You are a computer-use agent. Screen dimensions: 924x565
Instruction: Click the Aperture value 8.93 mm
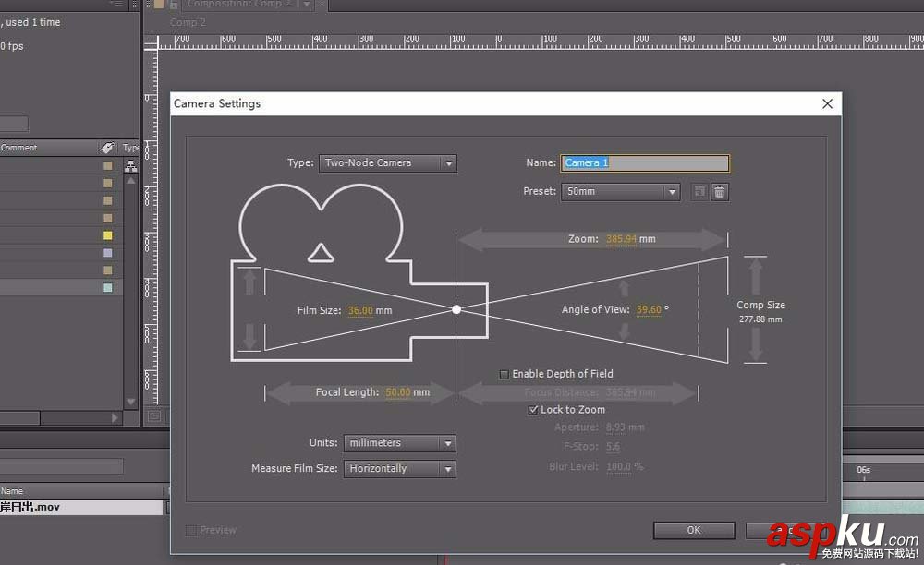(x=626, y=427)
